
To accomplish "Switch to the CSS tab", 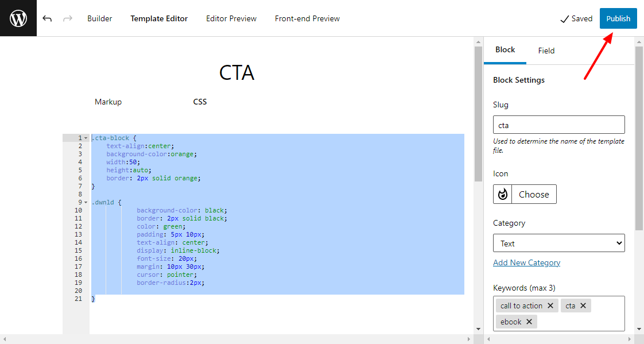I will 200,102.
